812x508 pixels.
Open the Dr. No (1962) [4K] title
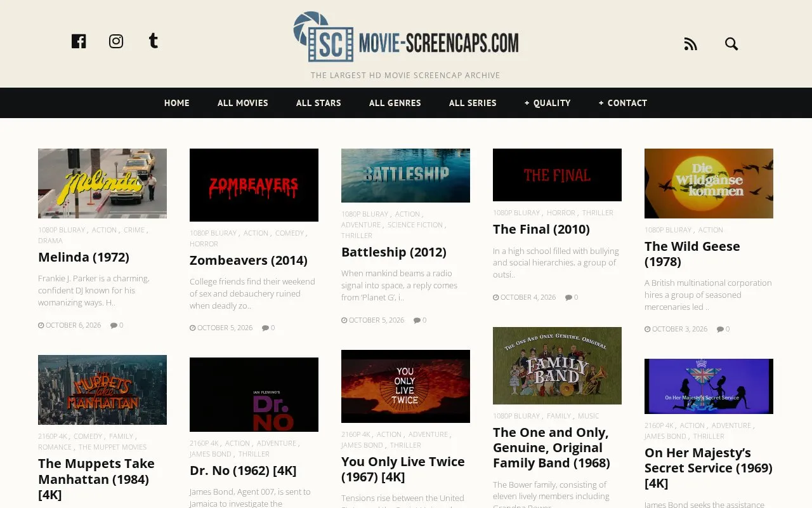[243, 471]
